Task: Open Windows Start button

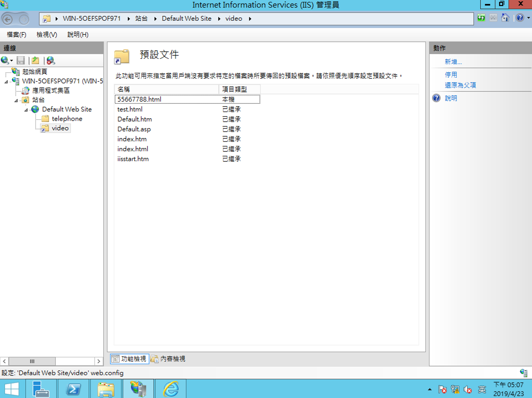Action: (x=11, y=389)
